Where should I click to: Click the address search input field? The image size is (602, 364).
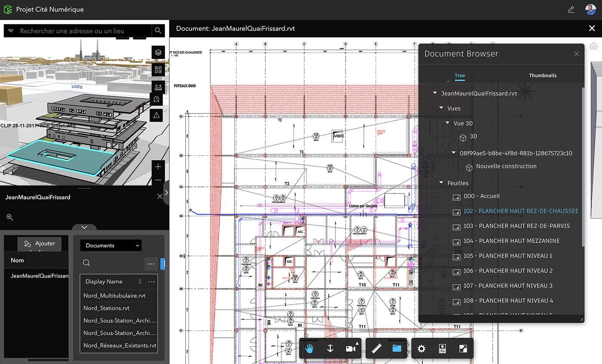(85, 31)
